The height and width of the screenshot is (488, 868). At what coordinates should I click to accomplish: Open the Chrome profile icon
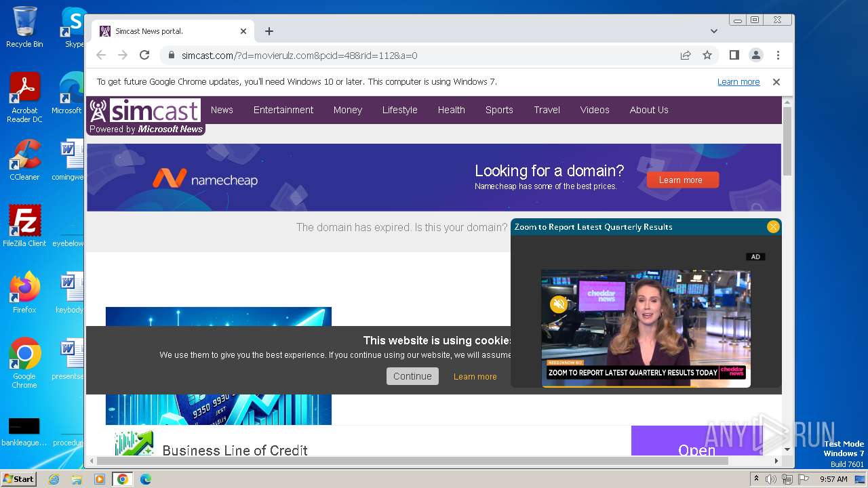755,55
